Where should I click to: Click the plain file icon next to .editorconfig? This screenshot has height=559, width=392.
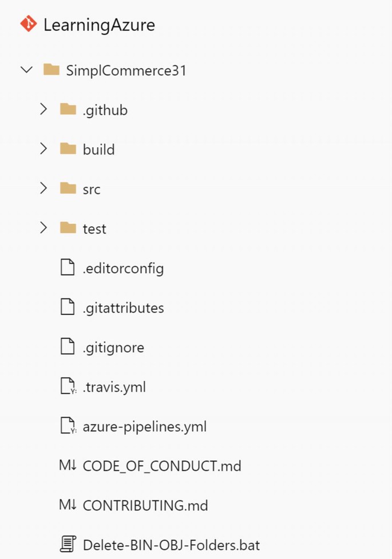(x=67, y=267)
